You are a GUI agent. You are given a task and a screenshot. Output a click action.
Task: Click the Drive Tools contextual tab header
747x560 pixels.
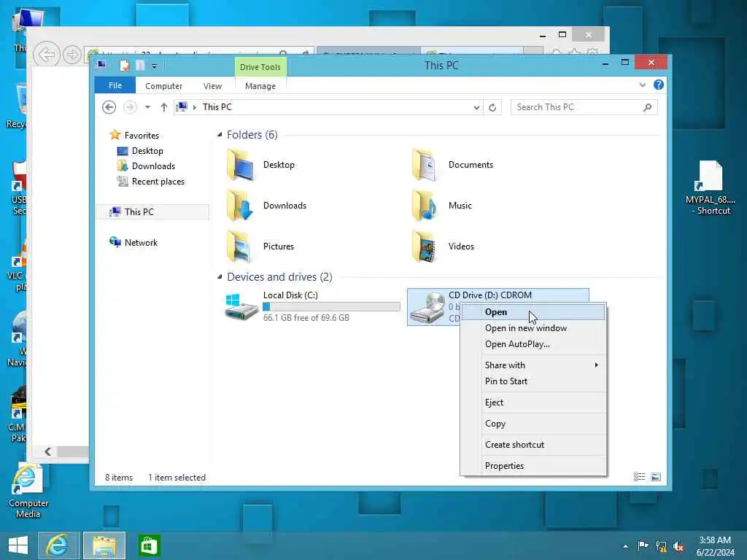(x=260, y=67)
